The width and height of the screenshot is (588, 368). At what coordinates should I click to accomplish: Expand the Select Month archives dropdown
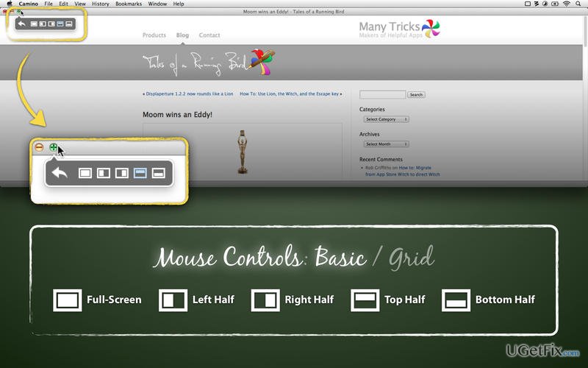(387, 144)
